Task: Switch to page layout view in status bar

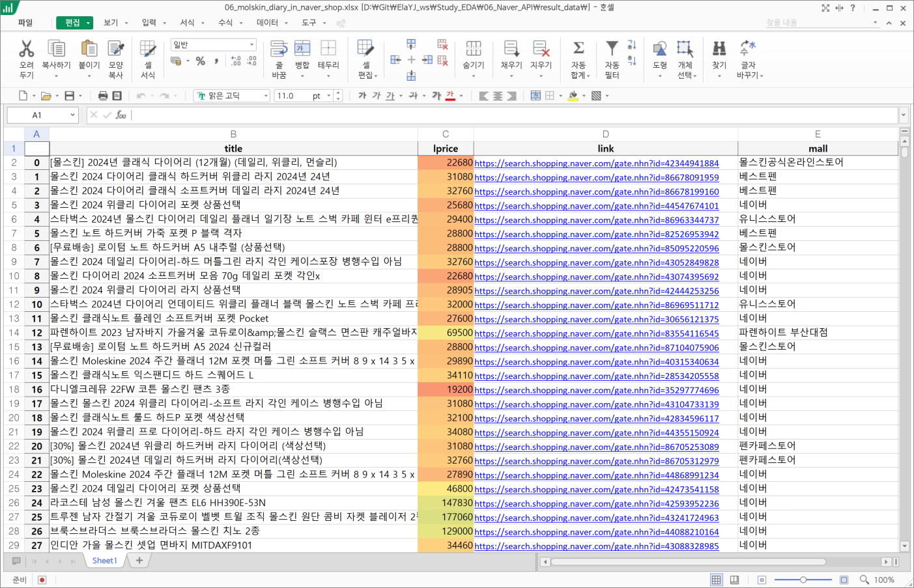Action: pos(735,580)
